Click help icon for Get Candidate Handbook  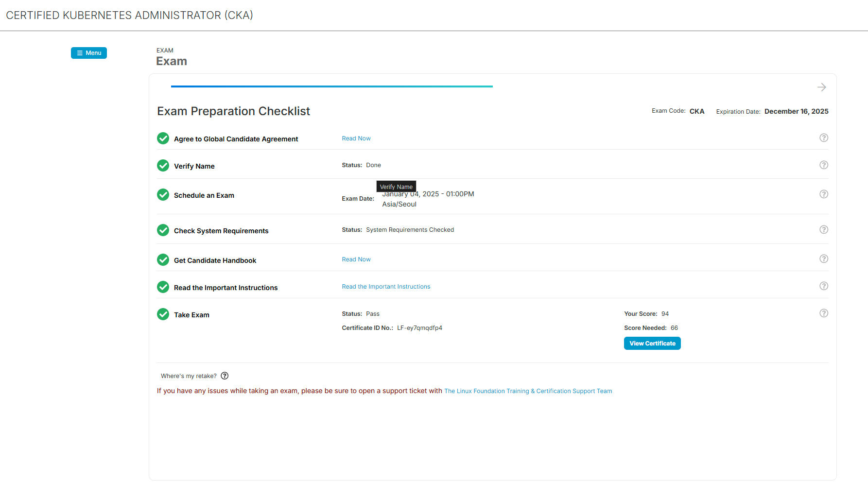point(824,258)
